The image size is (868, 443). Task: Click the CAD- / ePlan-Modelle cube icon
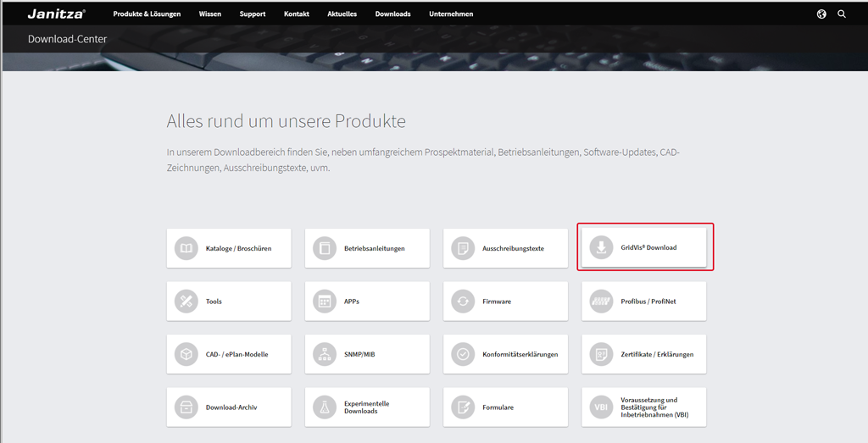coord(186,354)
